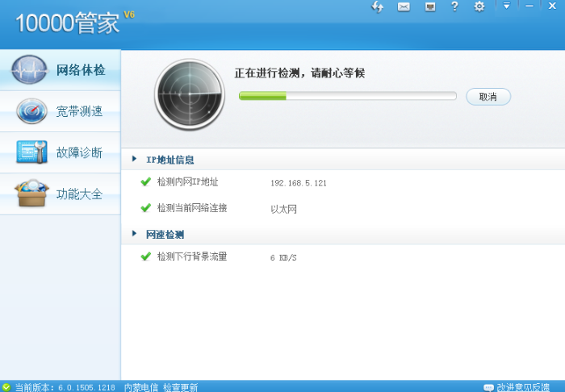Go to the 功能大全 tab
This screenshot has height=392, width=565.
[61, 194]
